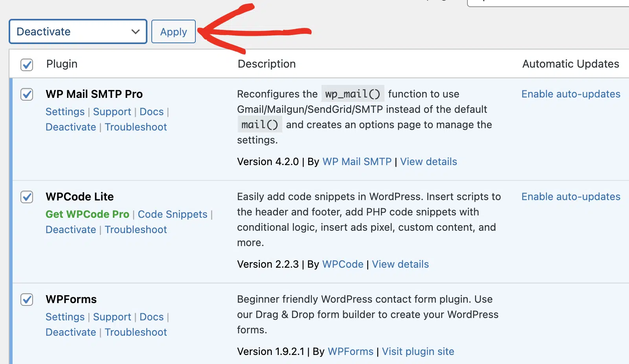Deactivate the WP Mail SMTP Pro plugin
The width and height of the screenshot is (629, 364).
tap(71, 127)
